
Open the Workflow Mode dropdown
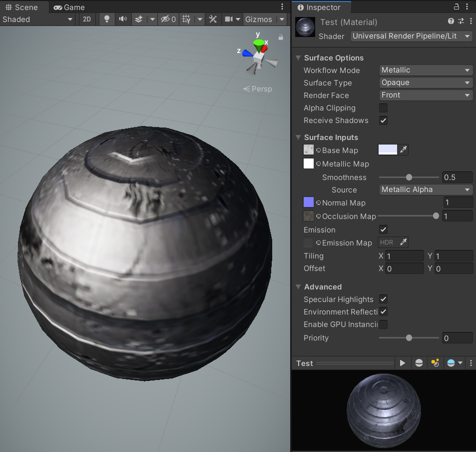click(x=426, y=70)
